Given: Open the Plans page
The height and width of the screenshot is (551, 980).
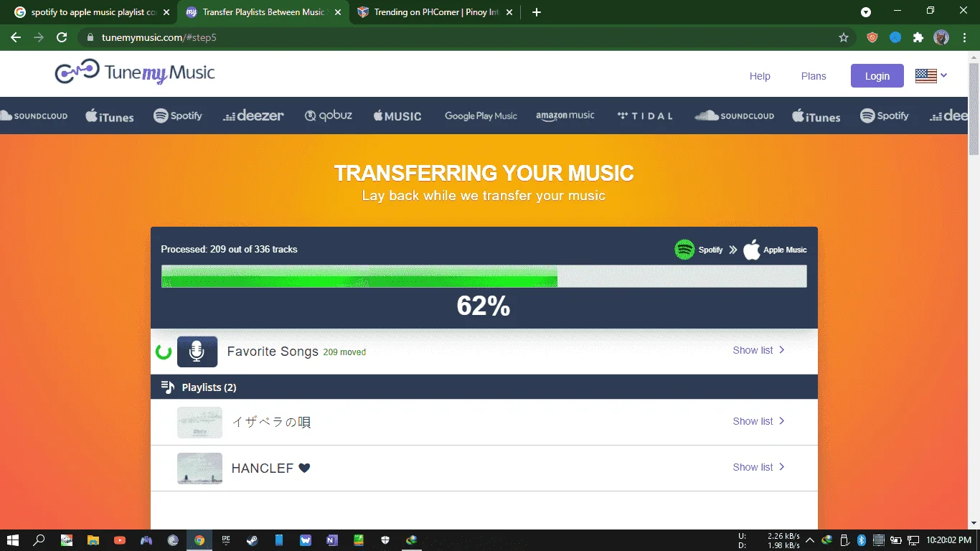Looking at the screenshot, I should point(814,76).
